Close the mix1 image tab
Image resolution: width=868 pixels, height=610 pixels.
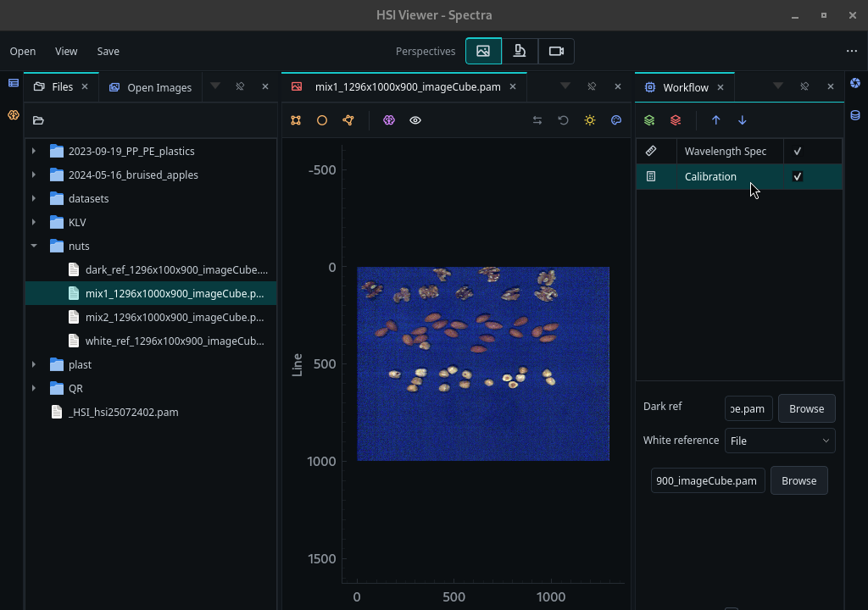[513, 86]
